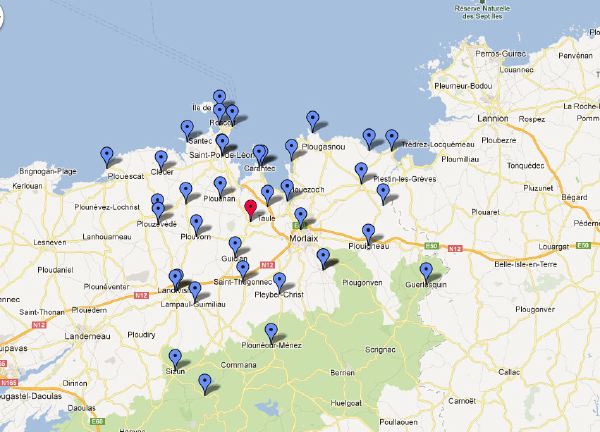Click the blue pin at Plouvorn
The height and width of the screenshot is (432, 600).
tap(196, 224)
